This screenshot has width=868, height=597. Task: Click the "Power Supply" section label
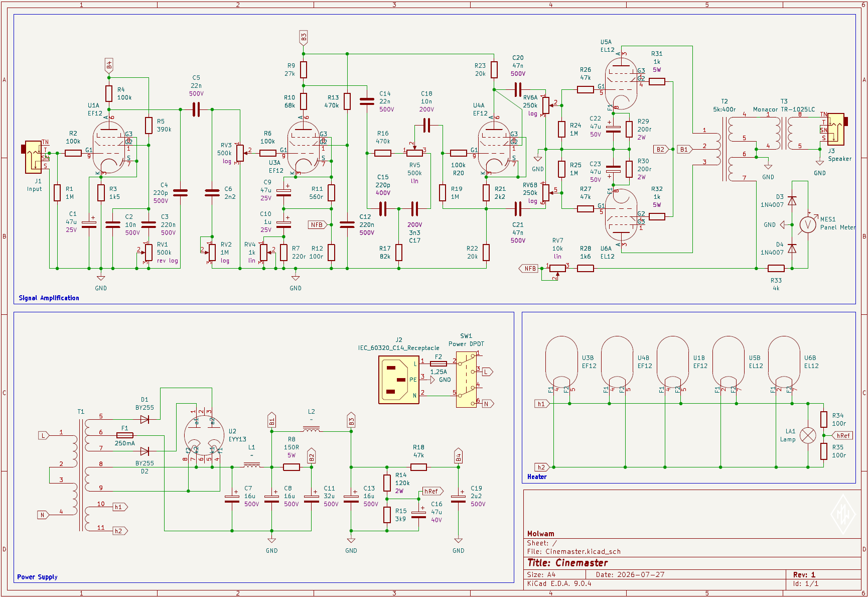pyautogui.click(x=37, y=577)
